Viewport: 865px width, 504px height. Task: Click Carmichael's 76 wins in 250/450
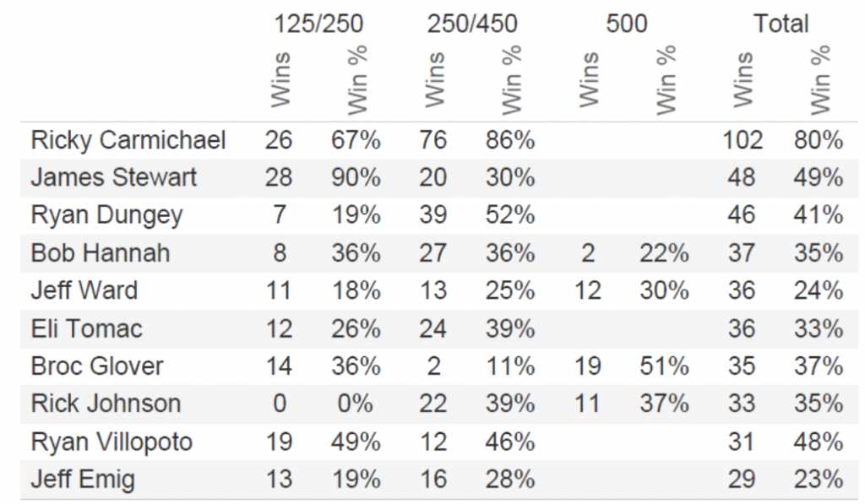pyautogui.click(x=432, y=140)
